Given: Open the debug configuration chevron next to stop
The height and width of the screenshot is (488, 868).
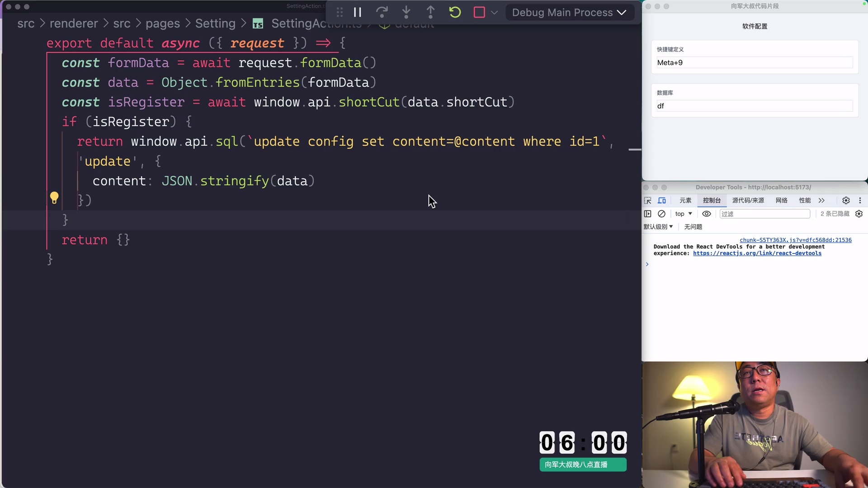Looking at the screenshot, I should click(x=495, y=12).
